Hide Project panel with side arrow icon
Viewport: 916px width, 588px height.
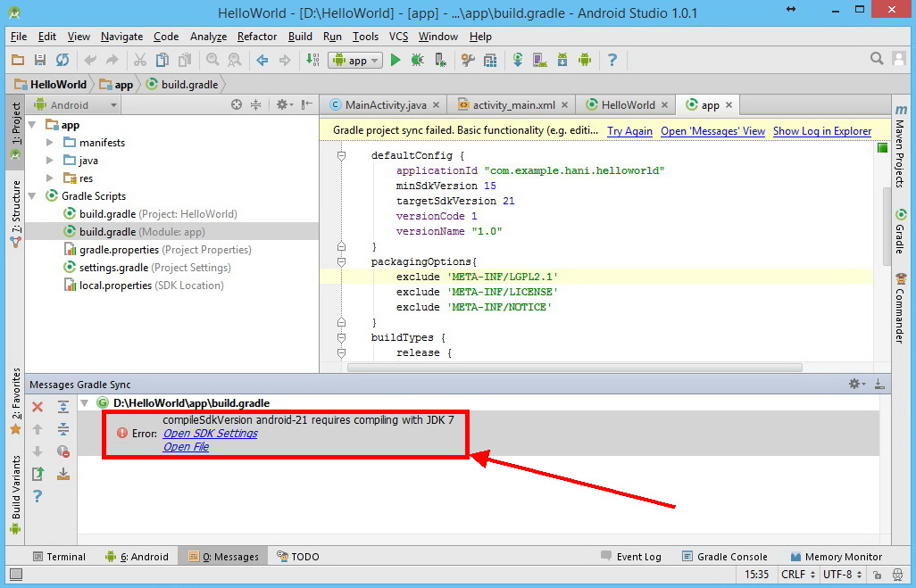click(x=307, y=104)
